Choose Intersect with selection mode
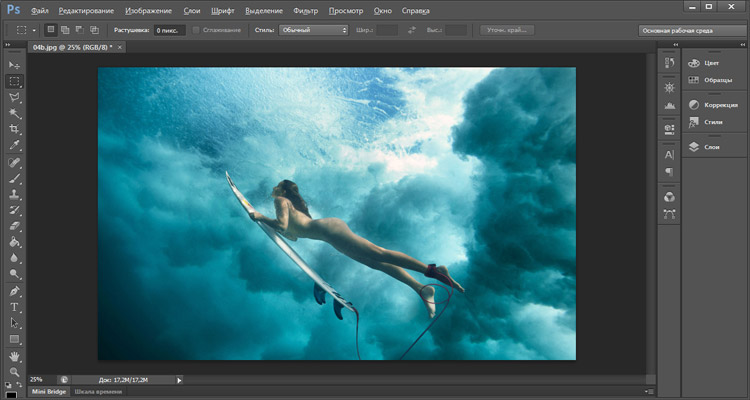The width and height of the screenshot is (750, 400). pos(94,30)
